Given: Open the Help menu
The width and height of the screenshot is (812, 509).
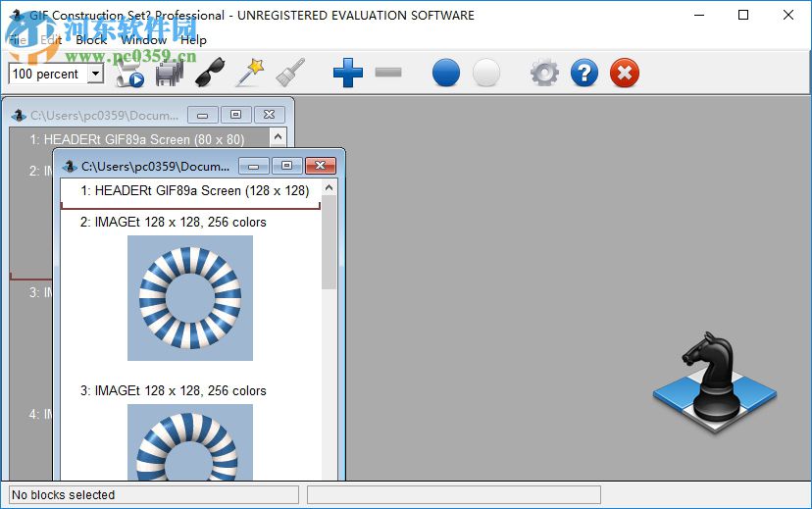Looking at the screenshot, I should coord(193,40).
